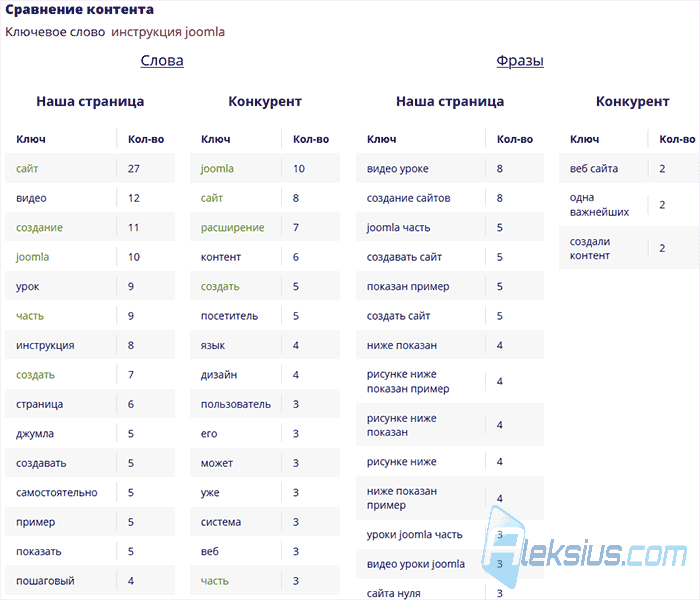This screenshot has height=600, width=700.
Task: Select 'веб сайта' phrase in Конкурент
Action: pyautogui.click(x=593, y=168)
